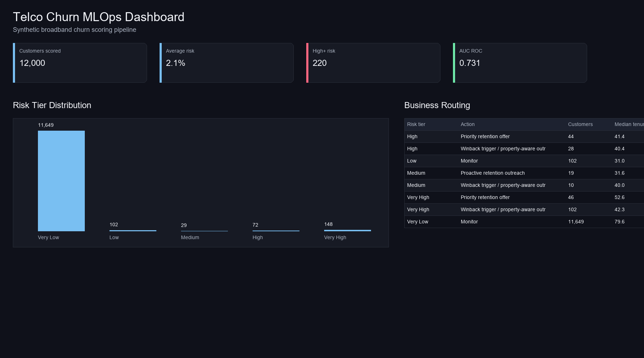The image size is (644, 358).
Task: Click the 72 label above High bar
Action: (x=255, y=225)
